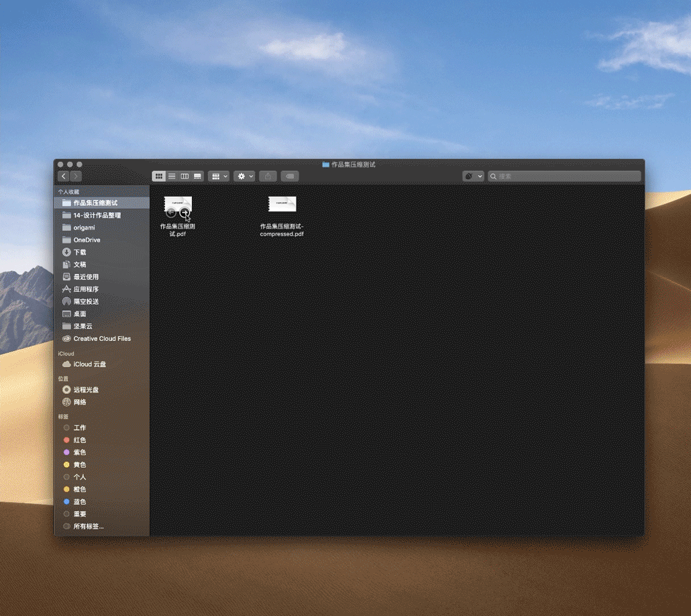Filter by 工作 tag

102,427
